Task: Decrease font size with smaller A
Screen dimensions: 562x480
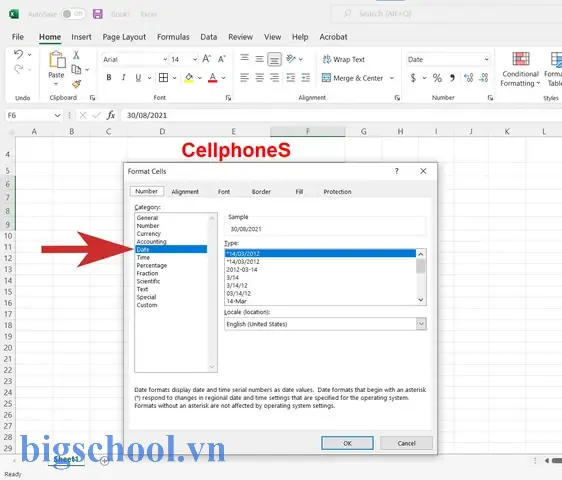Action: [x=222, y=59]
